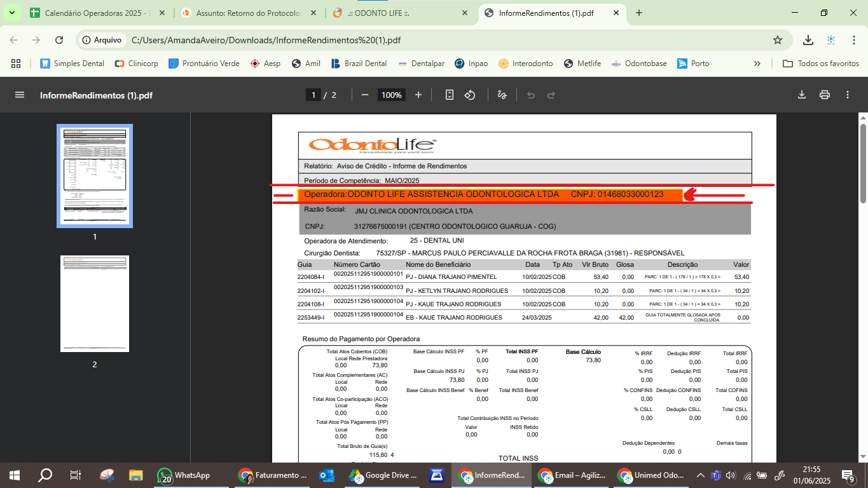Viewport: 868px width, 488px height.
Task: Click the JMJ CLINICA ODONTOLOGICA LTDA text
Action: point(413,211)
